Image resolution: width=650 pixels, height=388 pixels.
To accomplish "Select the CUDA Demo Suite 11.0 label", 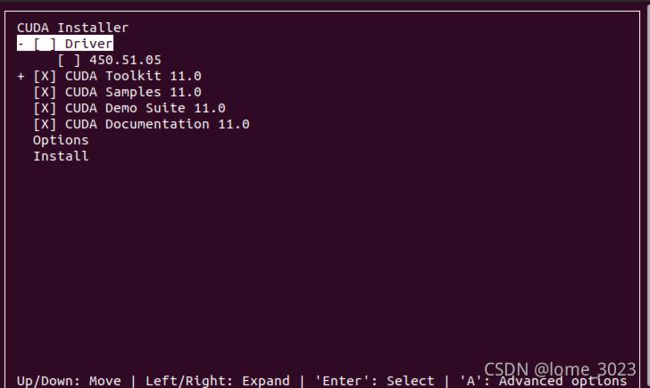I will click(x=145, y=108).
